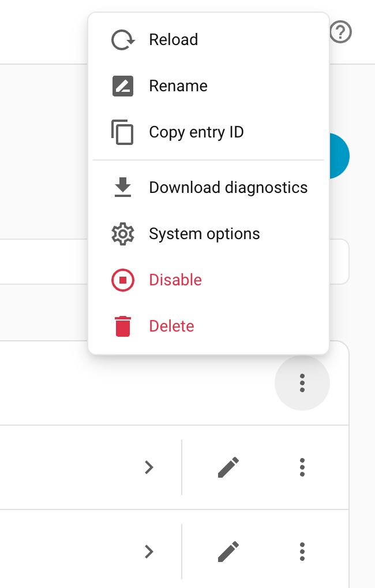Click the Copy entry ID icon
This screenshot has width=375, height=588.
point(122,132)
